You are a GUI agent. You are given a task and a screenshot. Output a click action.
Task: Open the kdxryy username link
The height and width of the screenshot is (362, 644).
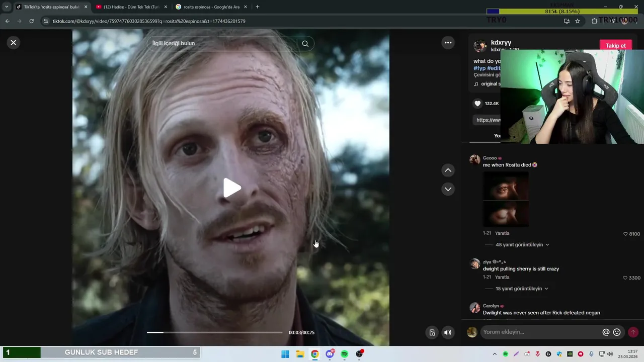(501, 43)
